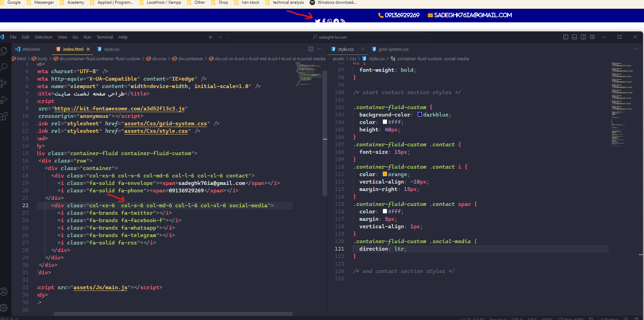Click CSS file icon on grid-system.css tab

click(374, 49)
